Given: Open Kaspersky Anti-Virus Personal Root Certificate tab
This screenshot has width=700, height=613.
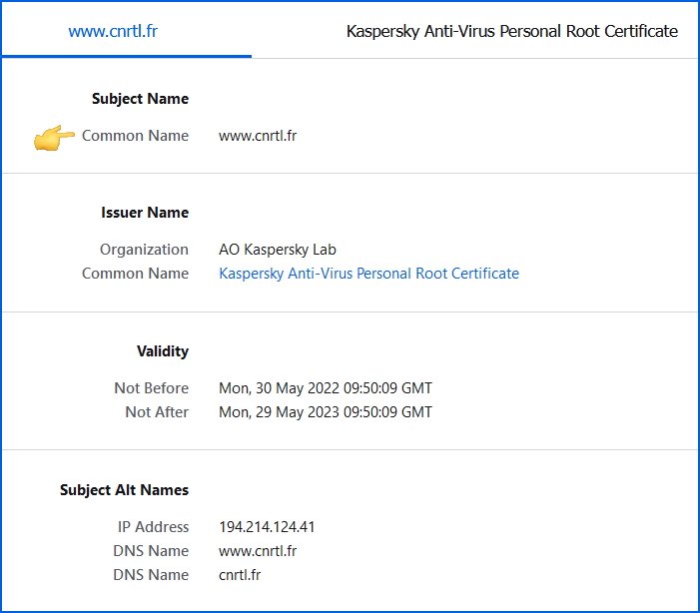Looking at the screenshot, I should (512, 31).
